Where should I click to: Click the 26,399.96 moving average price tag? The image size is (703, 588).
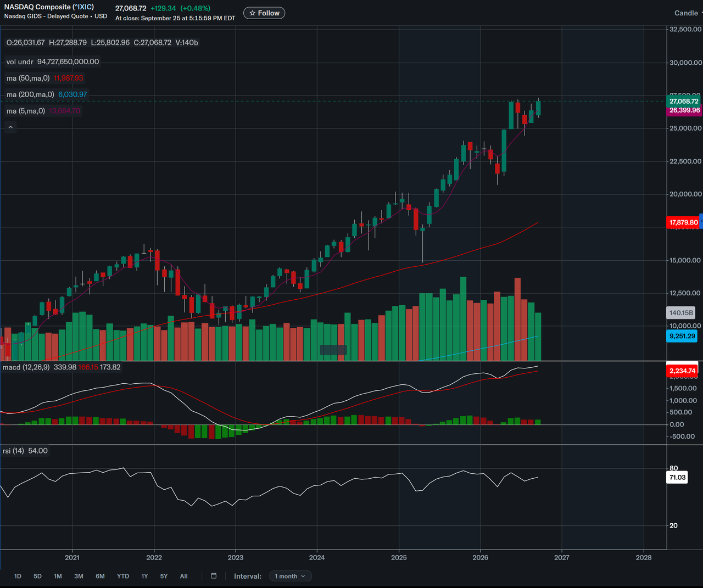point(684,110)
